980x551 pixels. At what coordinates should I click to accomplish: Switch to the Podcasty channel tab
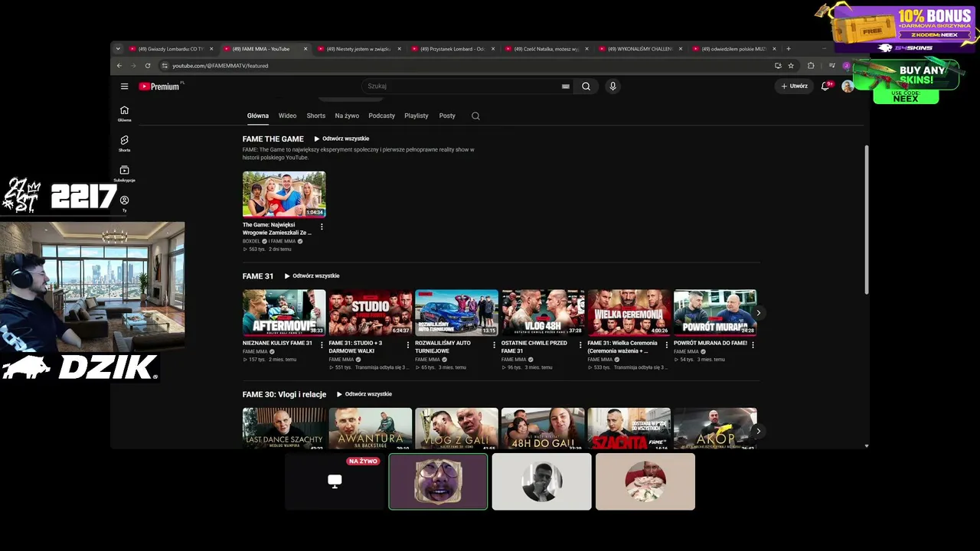381,116
